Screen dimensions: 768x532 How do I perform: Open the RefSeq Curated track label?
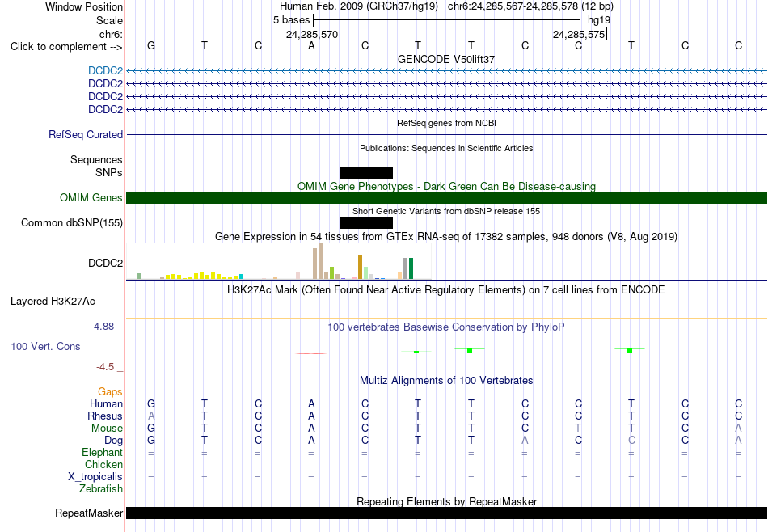(86, 134)
